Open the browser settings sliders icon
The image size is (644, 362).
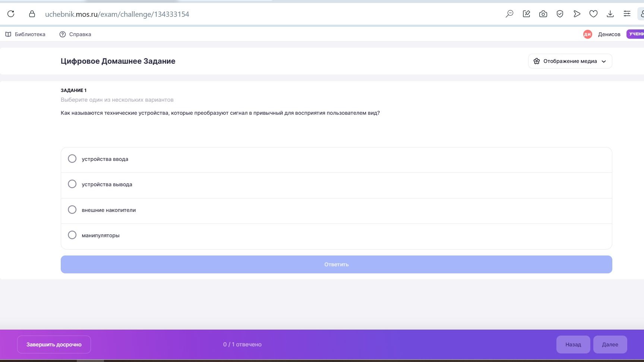click(x=627, y=14)
